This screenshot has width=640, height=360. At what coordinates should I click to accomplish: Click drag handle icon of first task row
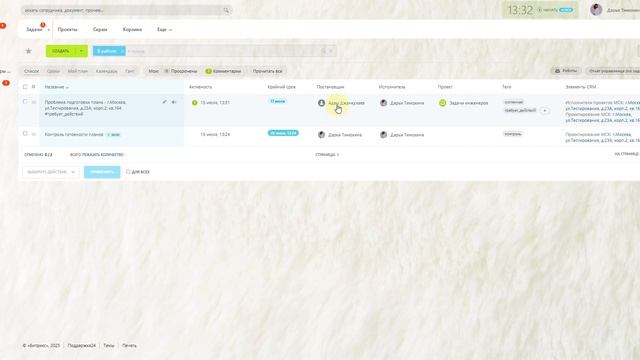34,102
